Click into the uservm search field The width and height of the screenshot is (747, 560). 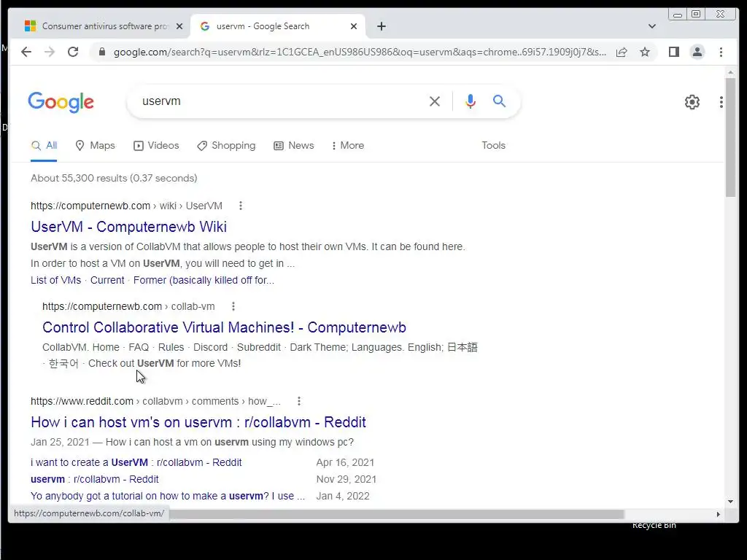tap(281, 101)
